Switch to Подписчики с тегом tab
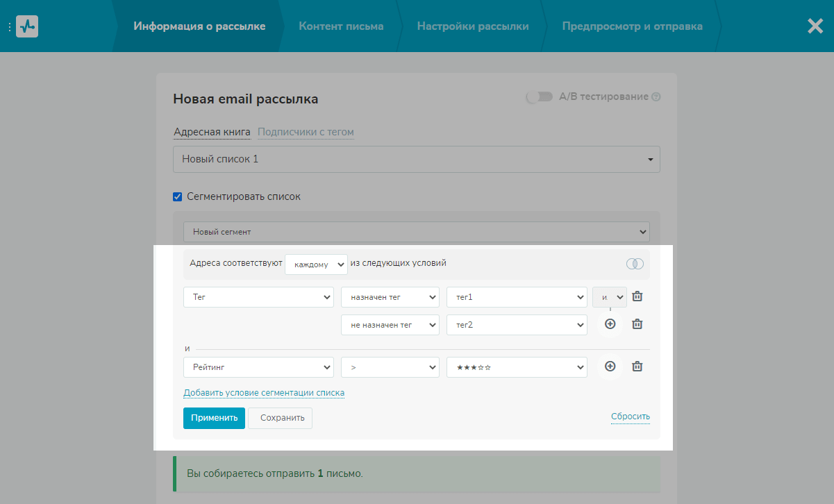This screenshot has height=504, width=834. point(306,132)
